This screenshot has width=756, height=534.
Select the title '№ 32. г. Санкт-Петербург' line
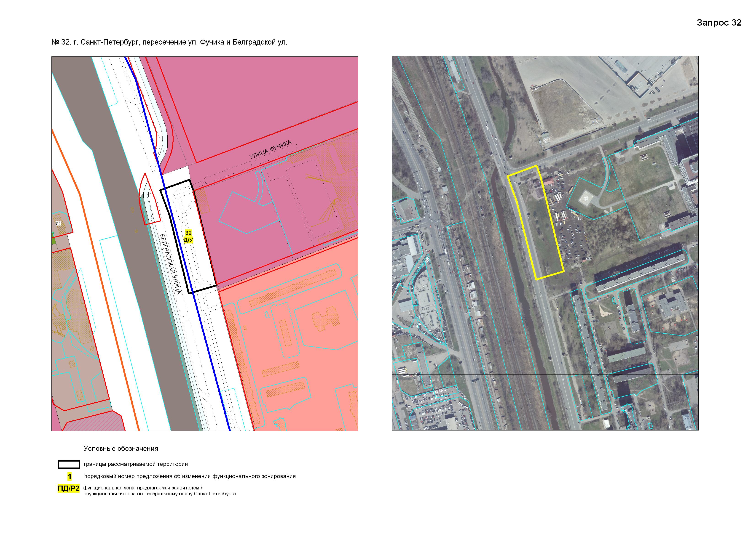click(169, 43)
